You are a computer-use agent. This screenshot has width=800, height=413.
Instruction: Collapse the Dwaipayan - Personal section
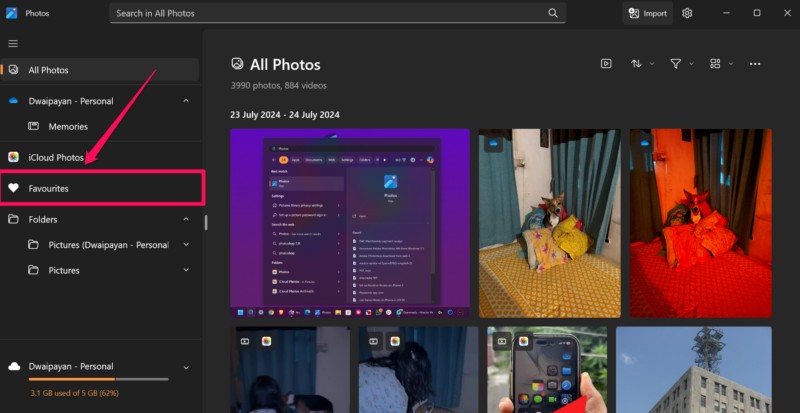(x=186, y=101)
